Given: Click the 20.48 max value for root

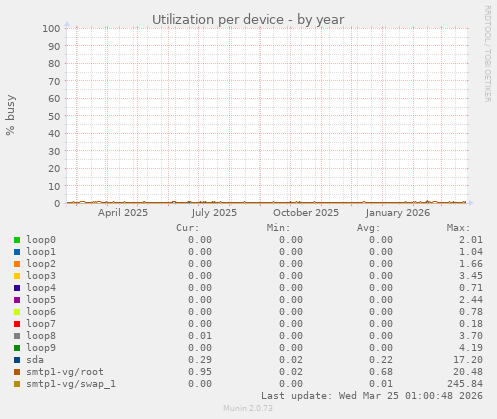Looking at the screenshot, I should point(468,372).
